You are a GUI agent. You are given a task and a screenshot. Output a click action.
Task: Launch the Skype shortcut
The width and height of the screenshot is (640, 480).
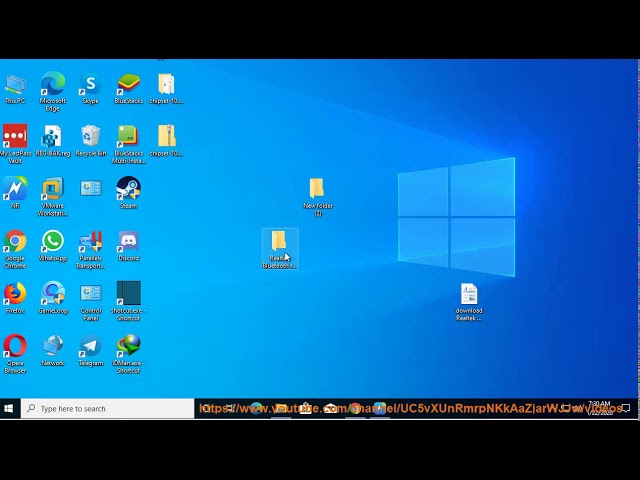point(90,89)
